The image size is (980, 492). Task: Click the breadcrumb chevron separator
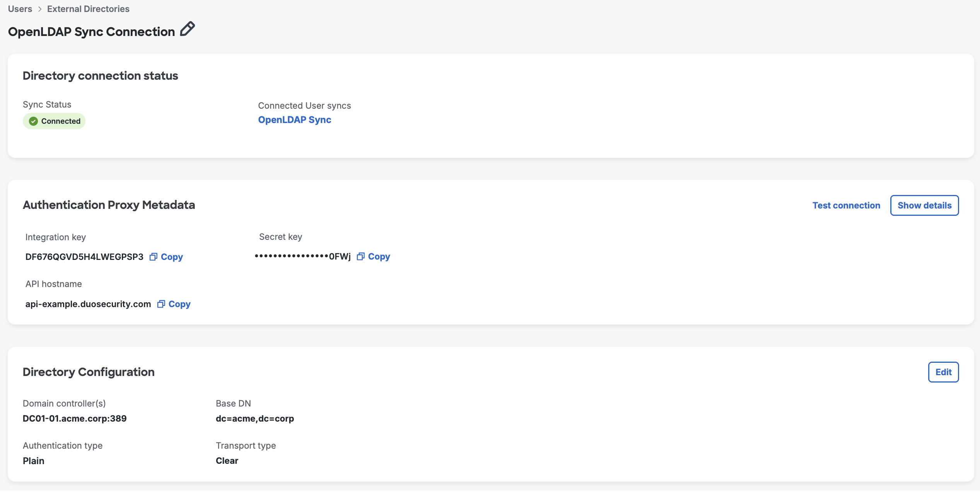40,9
